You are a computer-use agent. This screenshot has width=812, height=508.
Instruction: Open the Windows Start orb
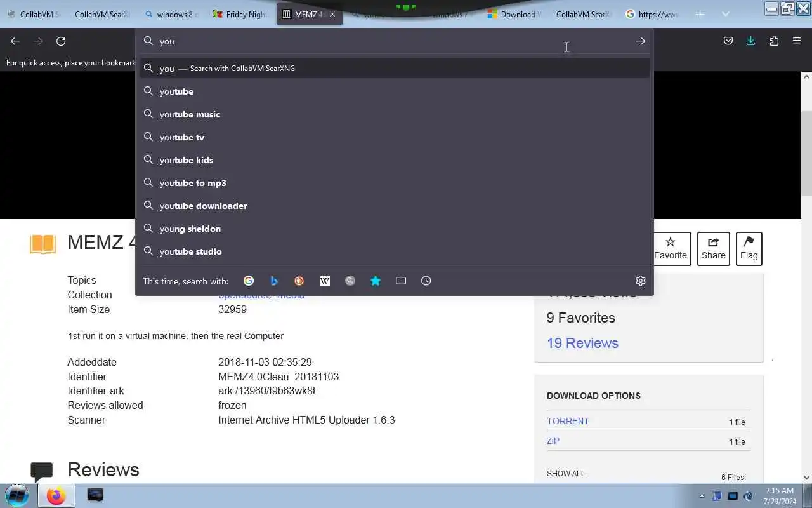[17, 495]
